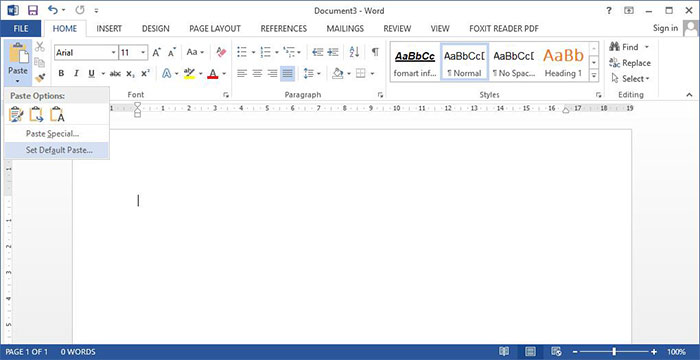Click the Copy icon
The image size is (700, 360).
pyautogui.click(x=40, y=63)
